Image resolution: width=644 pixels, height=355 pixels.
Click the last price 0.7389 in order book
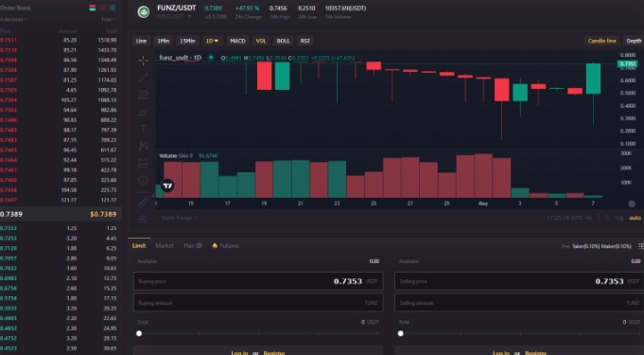pyautogui.click(x=11, y=214)
